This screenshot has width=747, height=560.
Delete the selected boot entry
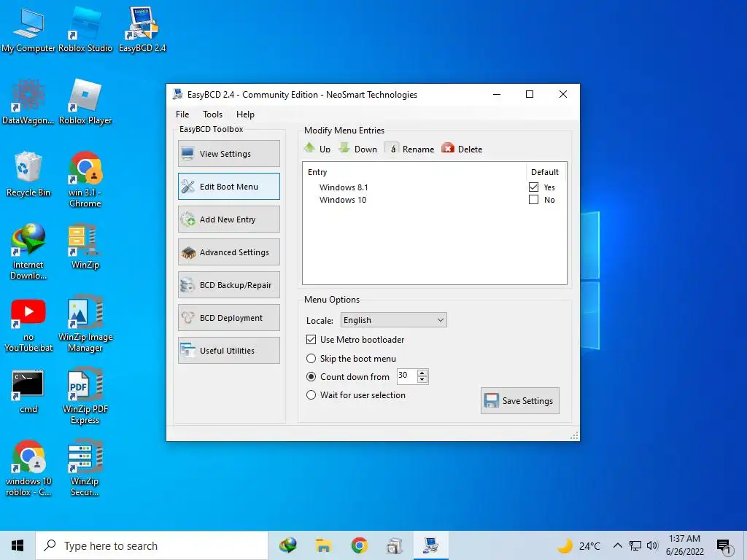pyautogui.click(x=462, y=149)
